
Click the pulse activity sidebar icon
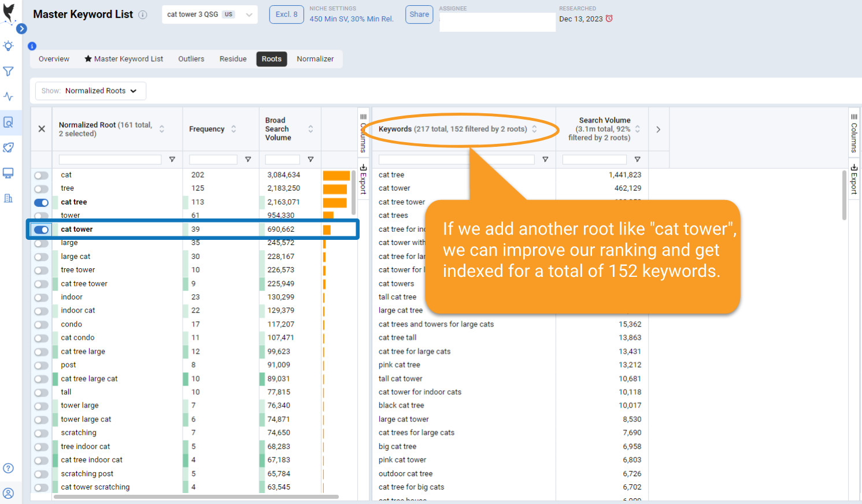tap(8, 97)
